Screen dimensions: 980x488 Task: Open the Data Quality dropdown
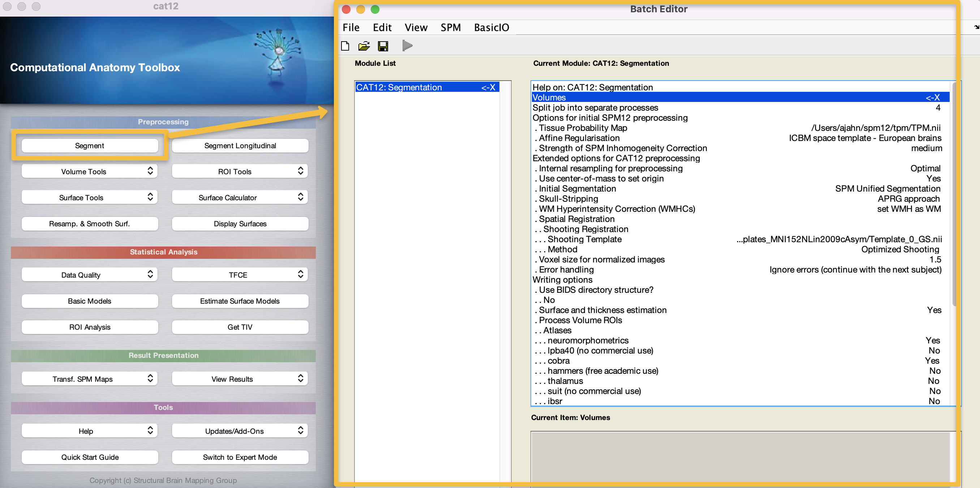(x=90, y=274)
